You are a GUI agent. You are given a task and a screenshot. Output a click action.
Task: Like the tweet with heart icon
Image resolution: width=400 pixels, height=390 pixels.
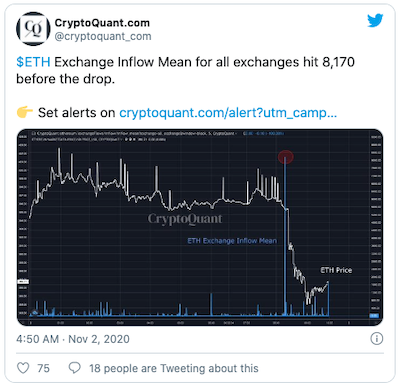click(x=23, y=368)
